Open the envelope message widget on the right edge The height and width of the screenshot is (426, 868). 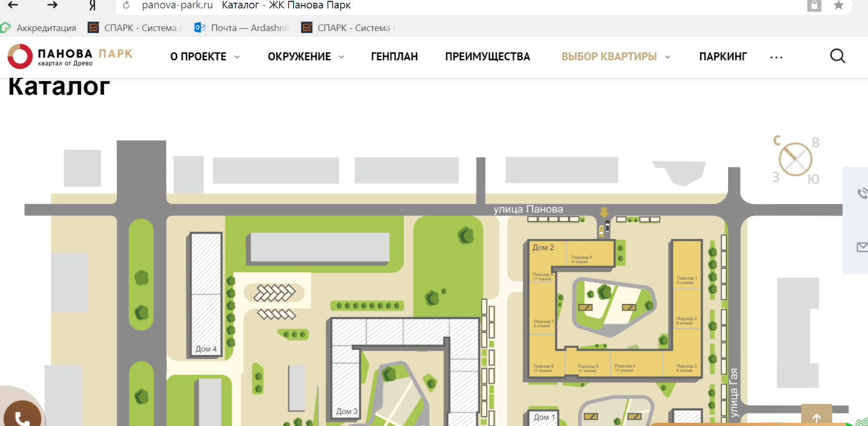tap(861, 247)
